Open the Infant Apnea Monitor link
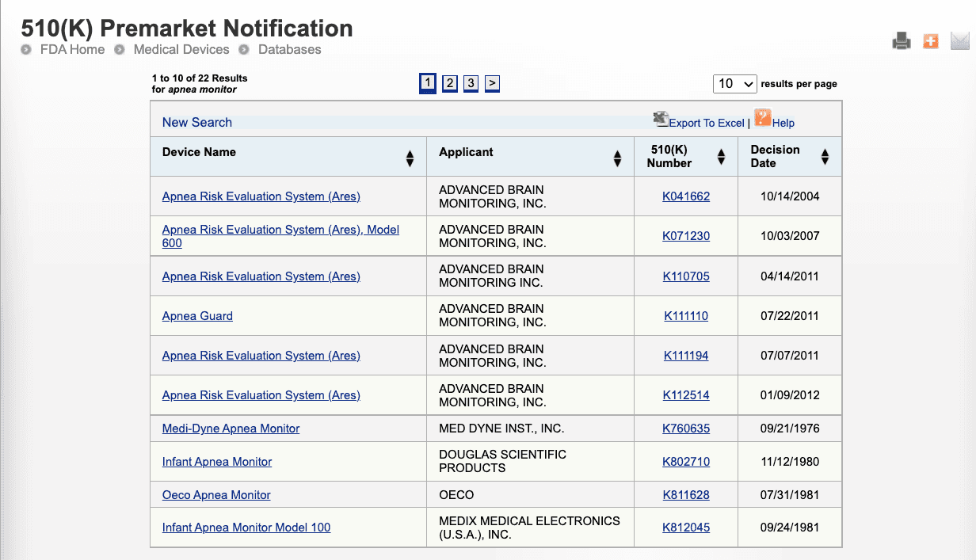The image size is (976, 560). click(217, 462)
